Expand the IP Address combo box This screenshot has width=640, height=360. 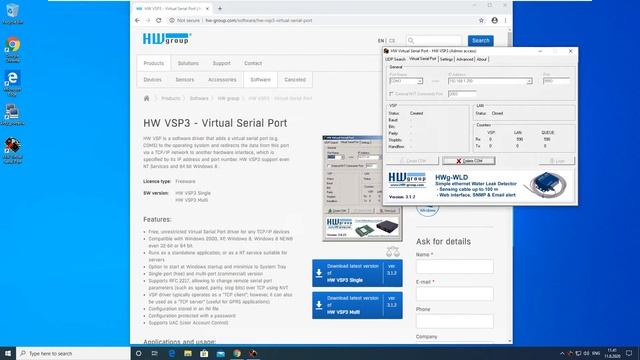pyautogui.click(x=529, y=81)
